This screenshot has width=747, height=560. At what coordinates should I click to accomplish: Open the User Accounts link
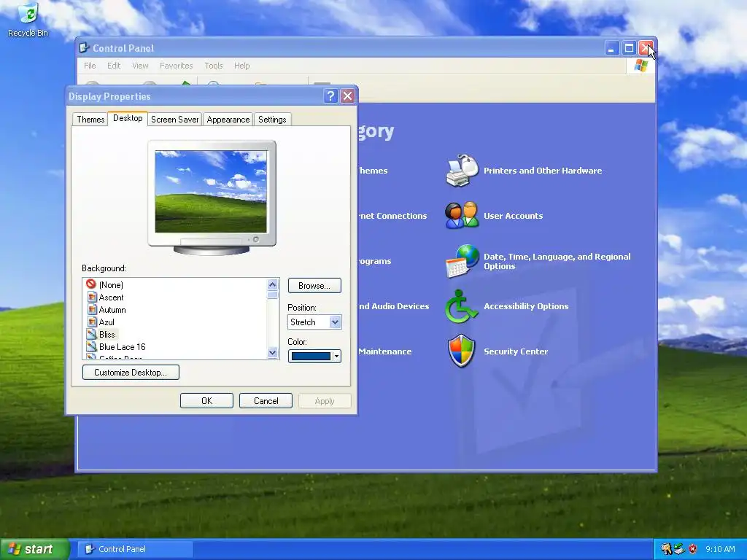(513, 216)
